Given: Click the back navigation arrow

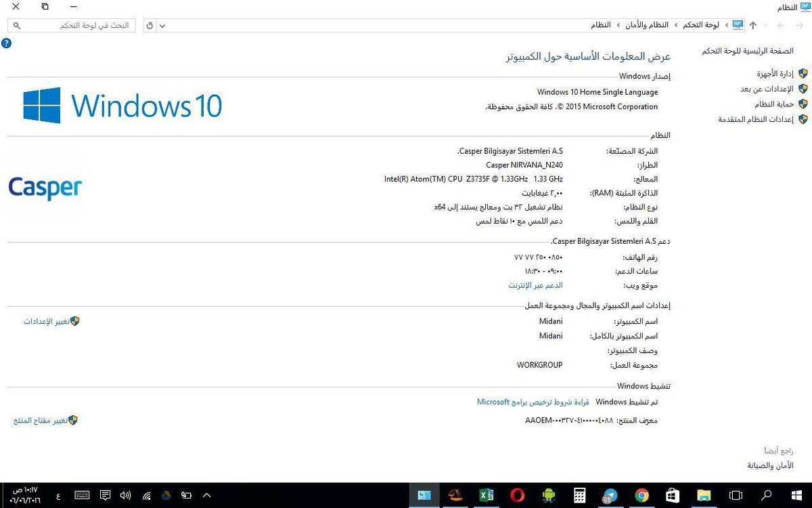Looking at the screenshot, I should pos(799,25).
